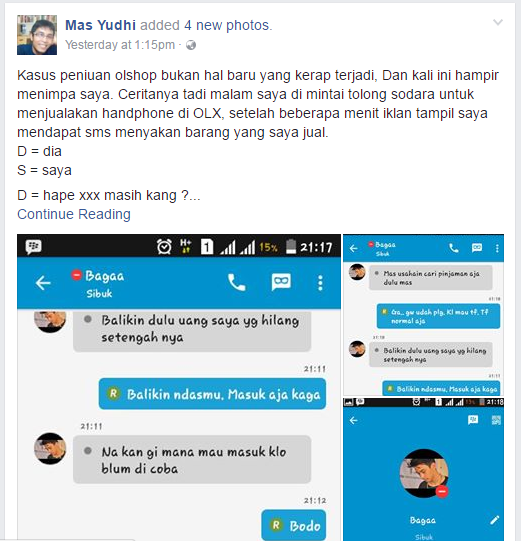
Task: Open the Mas Yudhi profile name link
Action: pyautogui.click(x=100, y=25)
